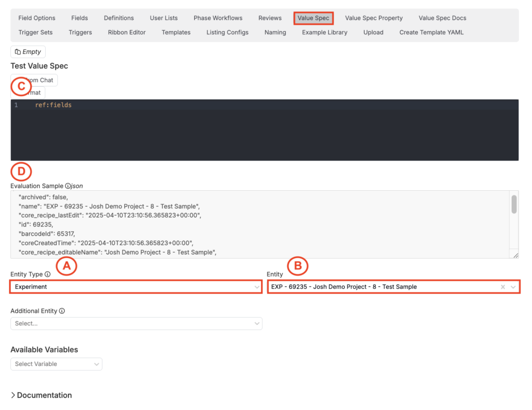
Task: Open the Phase Workflows tab
Action: tap(218, 18)
